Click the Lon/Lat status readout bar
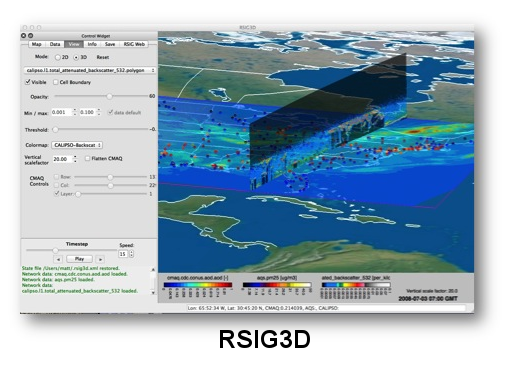 (x=326, y=308)
